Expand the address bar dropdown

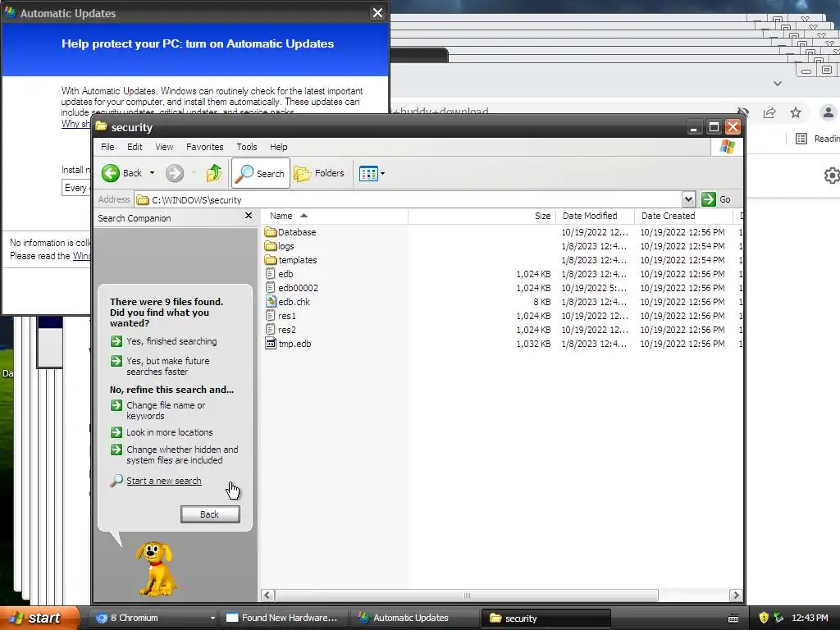point(688,199)
